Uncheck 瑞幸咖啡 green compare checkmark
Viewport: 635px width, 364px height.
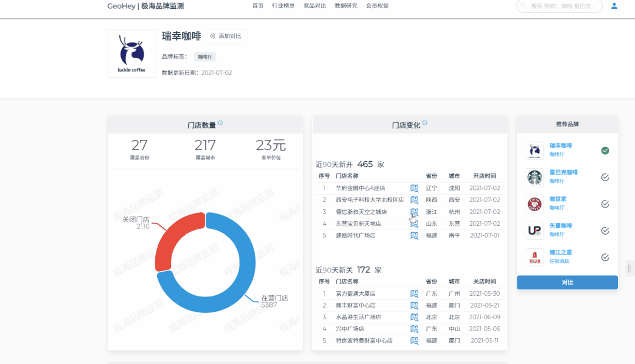pos(605,151)
